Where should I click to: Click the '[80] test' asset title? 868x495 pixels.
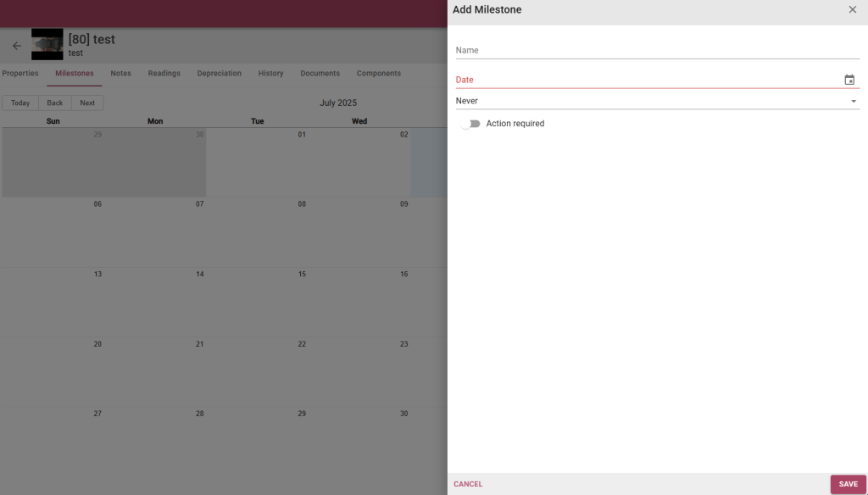pyautogui.click(x=92, y=39)
